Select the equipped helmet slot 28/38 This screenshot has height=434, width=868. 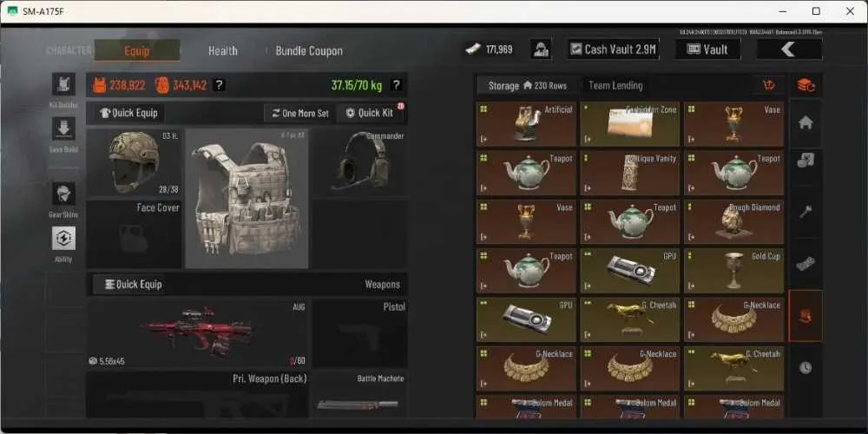135,163
